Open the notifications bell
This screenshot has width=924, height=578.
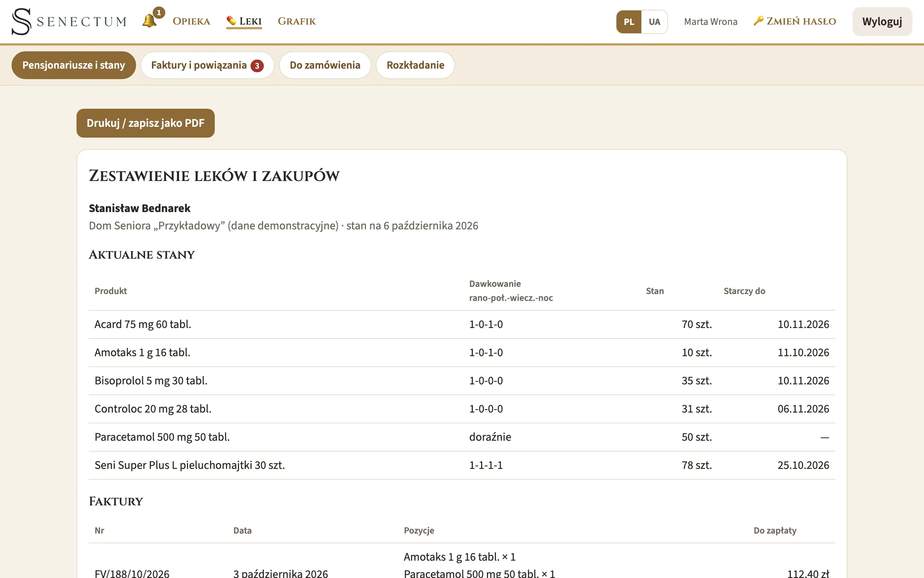point(150,21)
